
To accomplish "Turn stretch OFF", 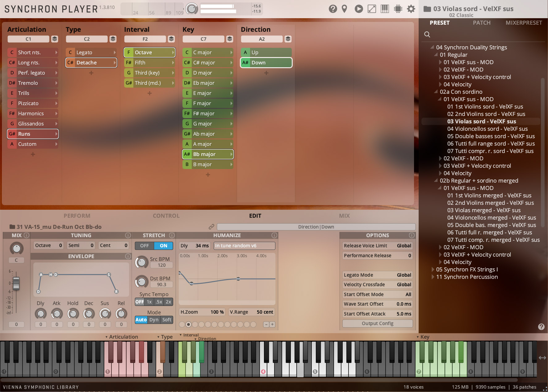I will tap(144, 246).
